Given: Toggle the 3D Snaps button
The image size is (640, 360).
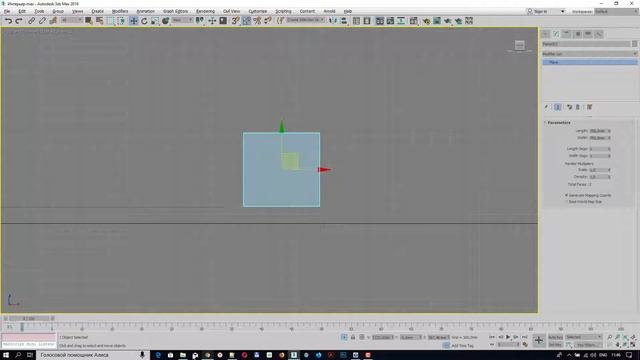Looking at the screenshot, I should (x=236, y=21).
